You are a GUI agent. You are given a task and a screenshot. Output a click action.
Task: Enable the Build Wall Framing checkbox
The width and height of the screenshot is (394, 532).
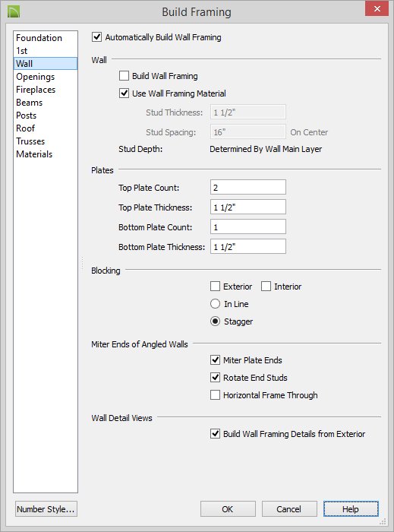point(124,76)
